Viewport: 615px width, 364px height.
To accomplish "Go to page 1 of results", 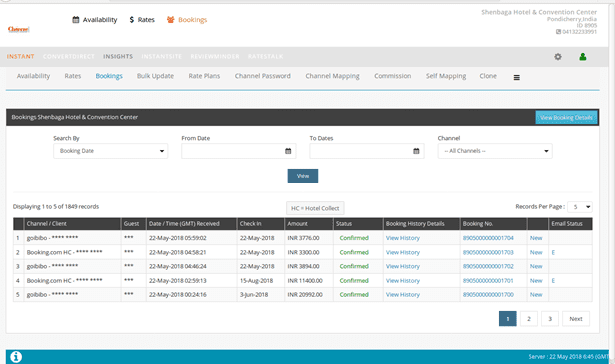I will (508, 319).
